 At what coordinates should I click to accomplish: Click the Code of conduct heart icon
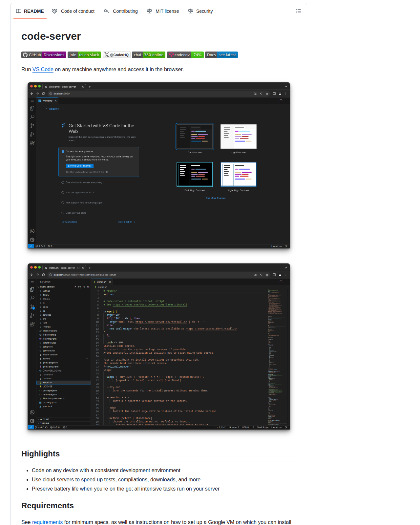[x=54, y=11]
